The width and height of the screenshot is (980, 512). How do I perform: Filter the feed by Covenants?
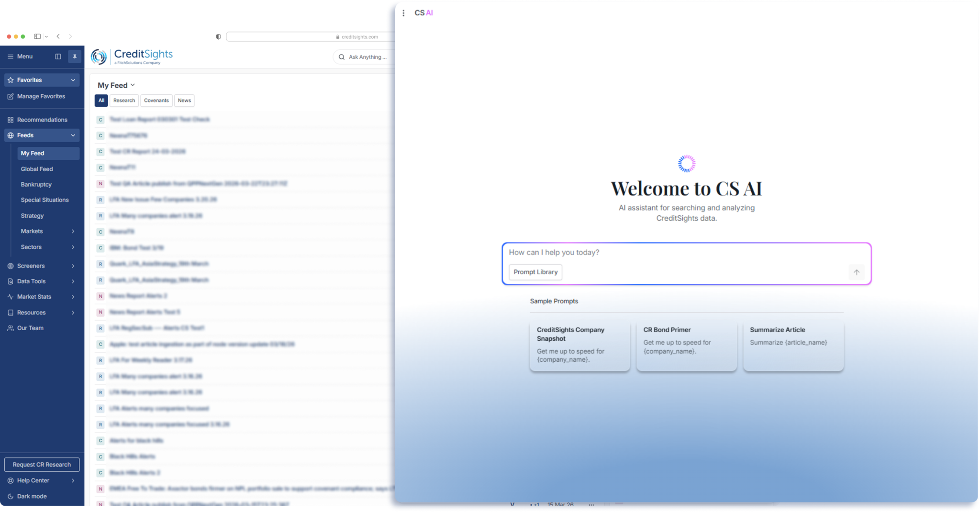pyautogui.click(x=156, y=100)
